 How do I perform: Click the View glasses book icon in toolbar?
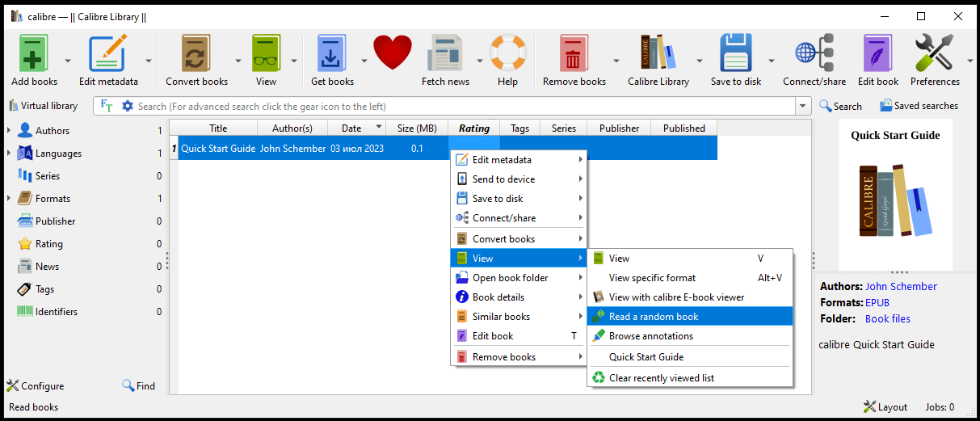pos(266,54)
